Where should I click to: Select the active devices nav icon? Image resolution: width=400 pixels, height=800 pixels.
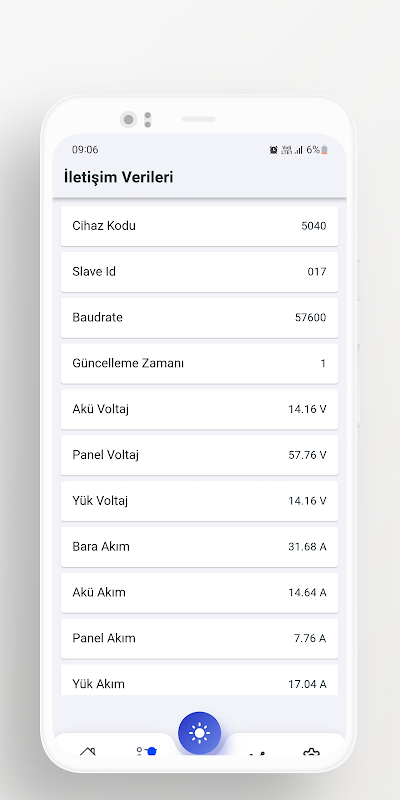coord(146,751)
